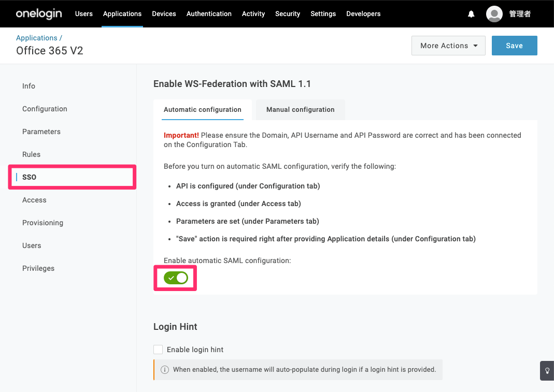554x392 pixels.
Task: Open the Activity menu
Action: pyautogui.click(x=253, y=14)
